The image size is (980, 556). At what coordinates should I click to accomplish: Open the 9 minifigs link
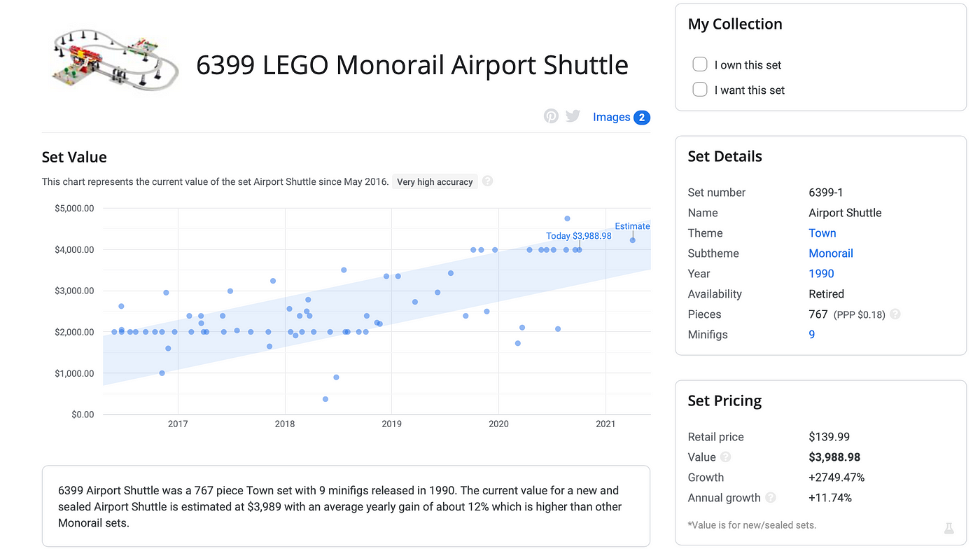(812, 335)
